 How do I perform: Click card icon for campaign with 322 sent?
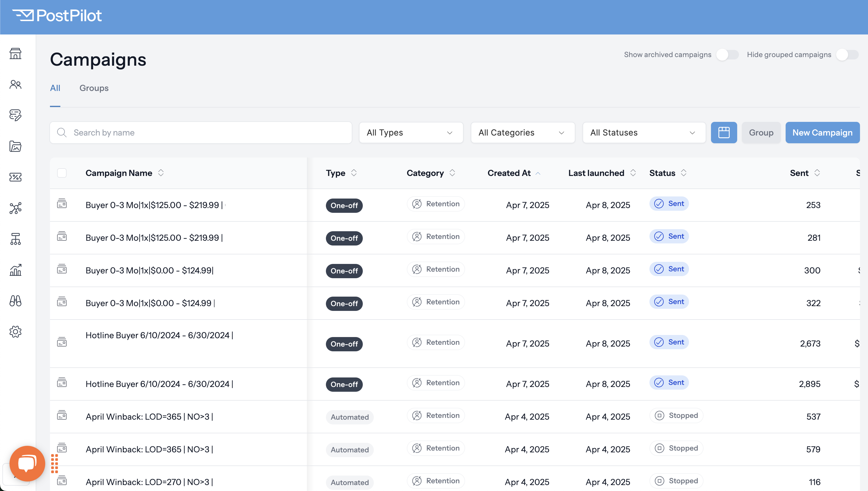(x=62, y=301)
